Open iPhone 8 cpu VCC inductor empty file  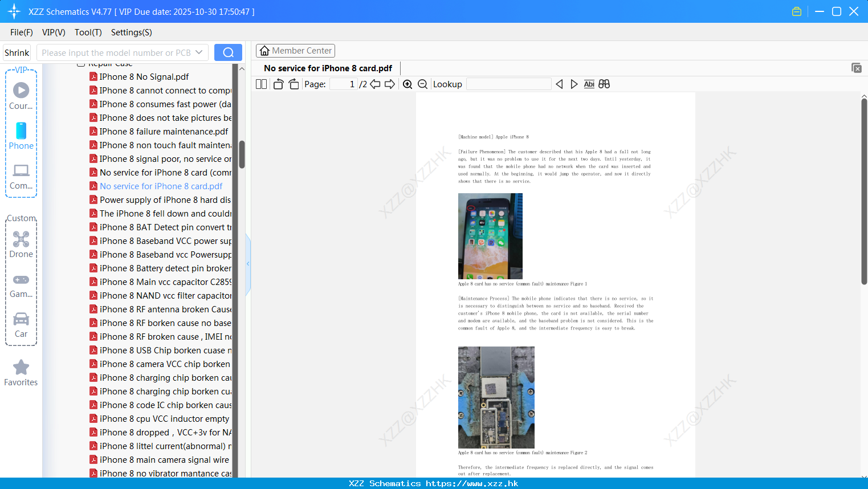(x=164, y=418)
